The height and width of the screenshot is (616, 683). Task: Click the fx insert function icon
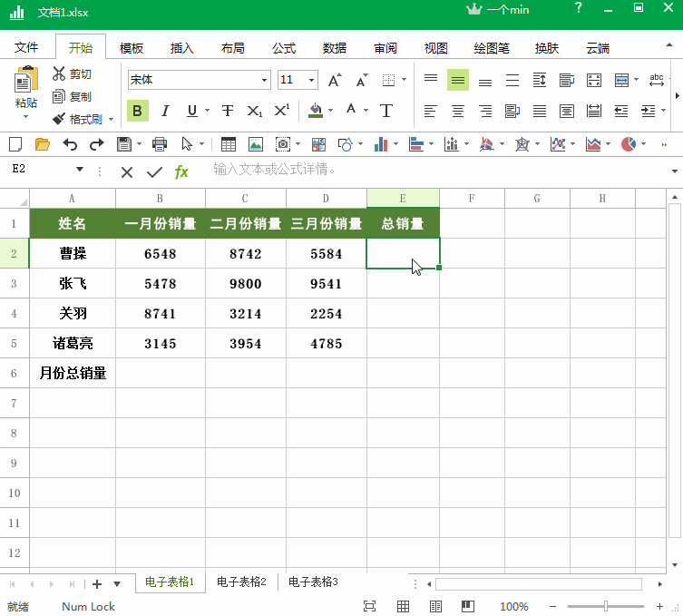coord(181,171)
